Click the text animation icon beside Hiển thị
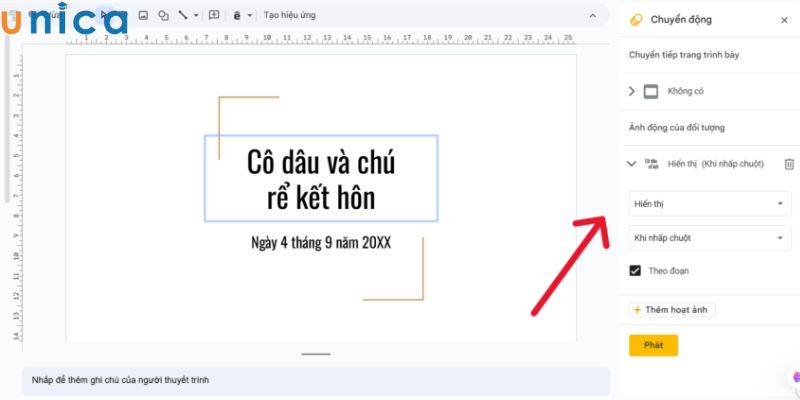 [x=652, y=164]
